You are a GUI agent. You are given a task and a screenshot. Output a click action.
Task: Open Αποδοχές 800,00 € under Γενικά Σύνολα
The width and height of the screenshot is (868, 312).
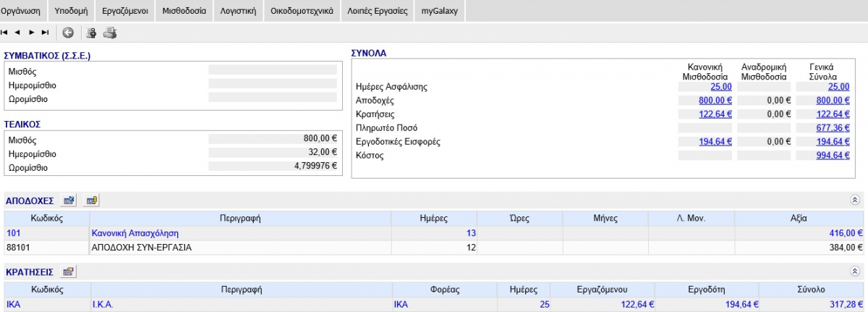(x=833, y=101)
